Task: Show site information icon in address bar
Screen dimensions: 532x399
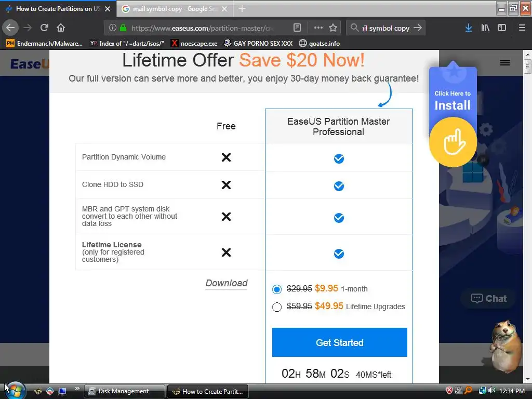Action: point(113,28)
